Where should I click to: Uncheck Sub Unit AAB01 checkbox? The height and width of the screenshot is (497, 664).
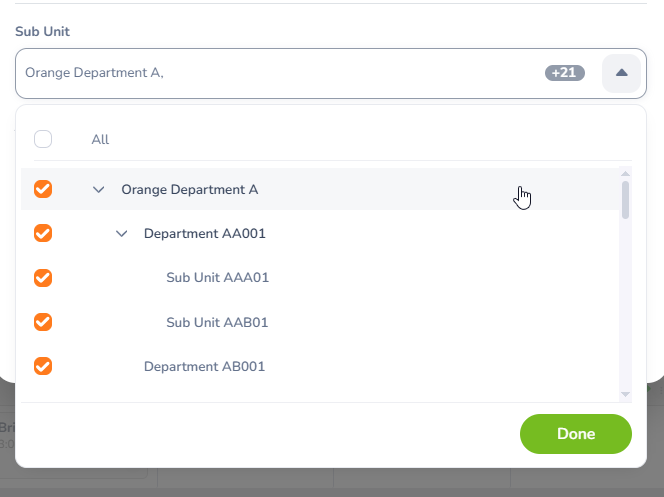[43, 322]
